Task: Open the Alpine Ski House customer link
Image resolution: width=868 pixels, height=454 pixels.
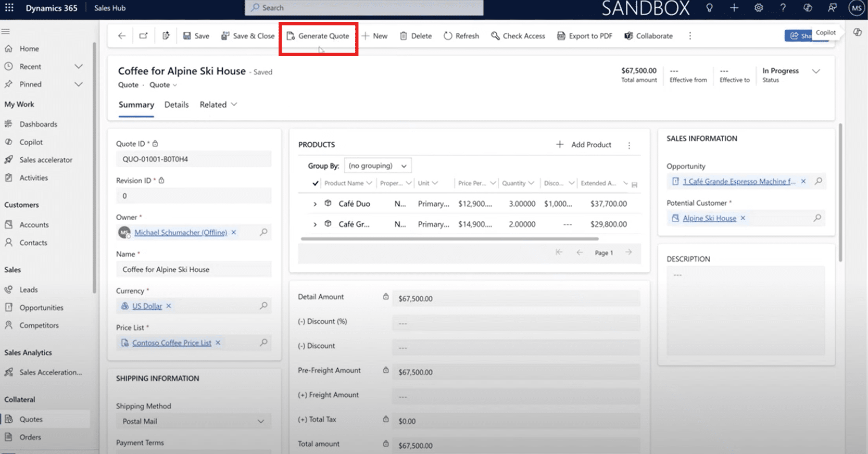Action: (x=709, y=218)
